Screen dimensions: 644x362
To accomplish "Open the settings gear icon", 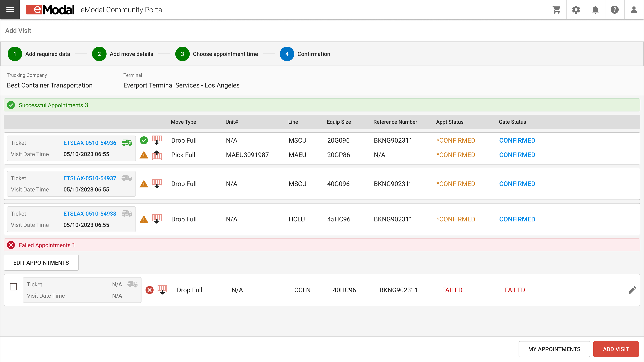I will click(576, 10).
